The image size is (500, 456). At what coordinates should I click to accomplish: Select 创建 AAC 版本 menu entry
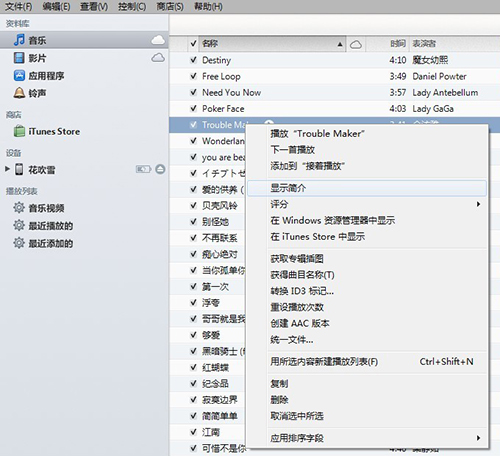pyautogui.click(x=300, y=323)
